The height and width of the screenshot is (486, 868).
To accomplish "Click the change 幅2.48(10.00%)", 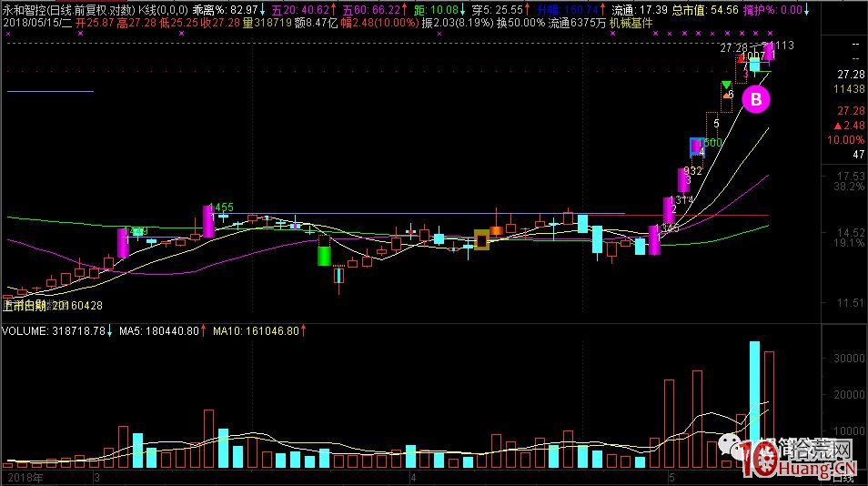I will pos(379,24).
